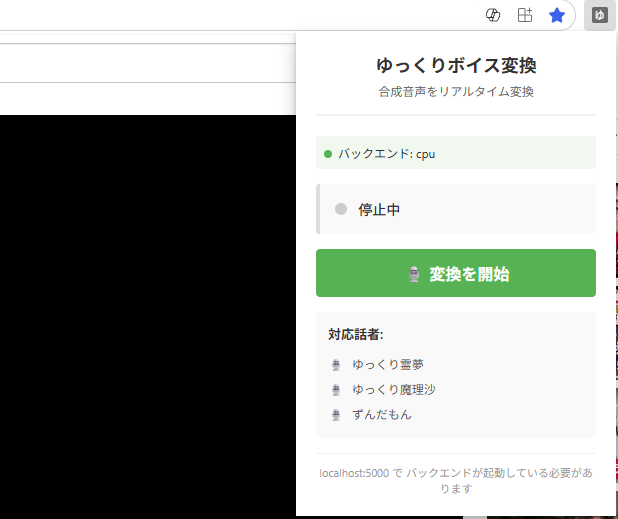Click the バックエンド: cpu status text

tap(387, 154)
